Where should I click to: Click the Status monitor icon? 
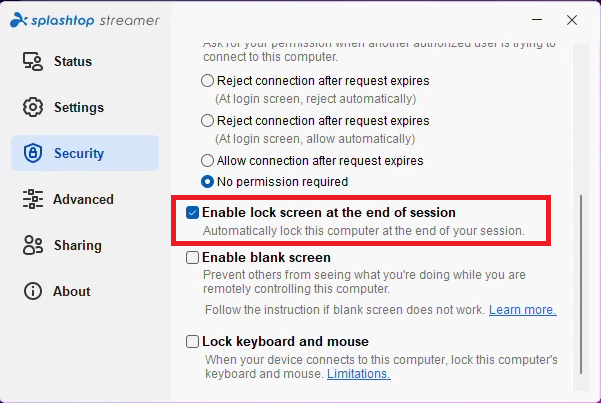pyautogui.click(x=32, y=62)
